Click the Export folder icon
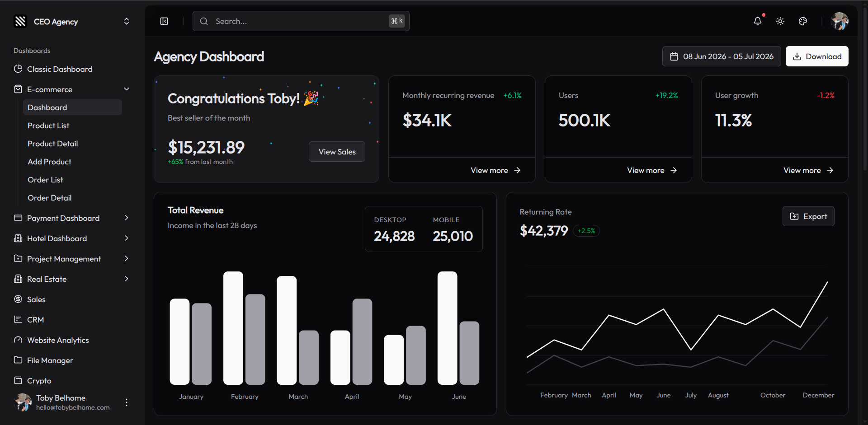Viewport: 868px width, 425px height. tap(794, 216)
